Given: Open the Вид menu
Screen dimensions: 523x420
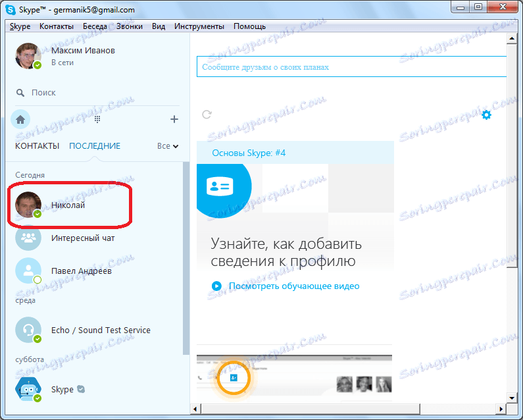Looking at the screenshot, I should [159, 26].
